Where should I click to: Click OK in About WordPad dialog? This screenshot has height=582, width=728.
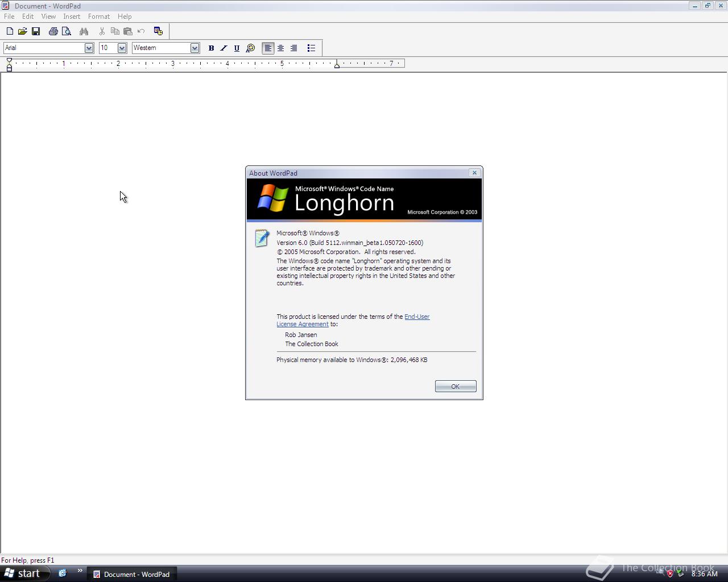(x=456, y=386)
